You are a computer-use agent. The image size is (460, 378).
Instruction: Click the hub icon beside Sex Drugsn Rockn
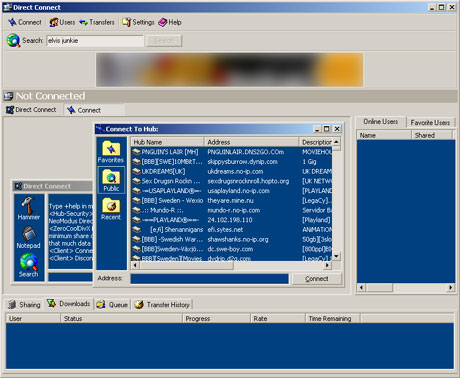coord(136,181)
